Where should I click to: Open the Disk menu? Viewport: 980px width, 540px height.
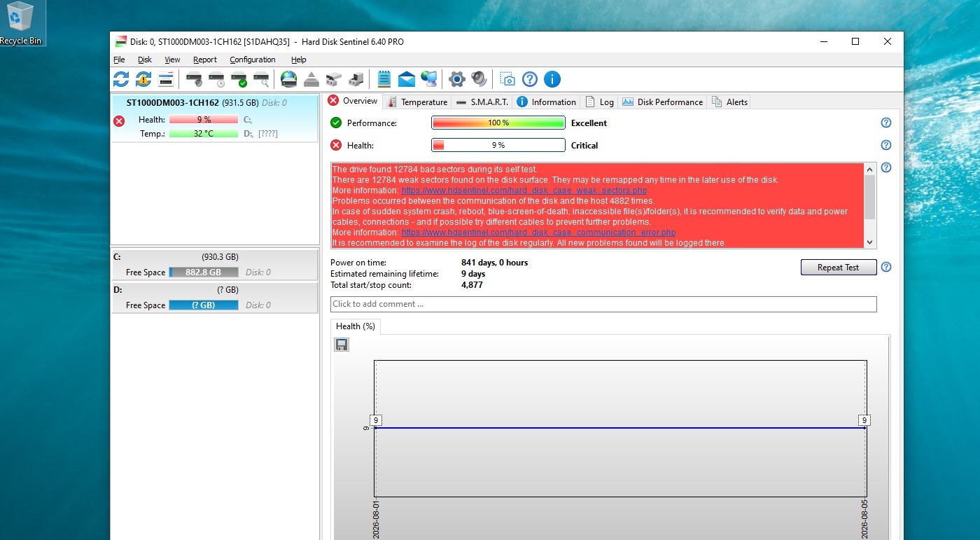[145, 60]
